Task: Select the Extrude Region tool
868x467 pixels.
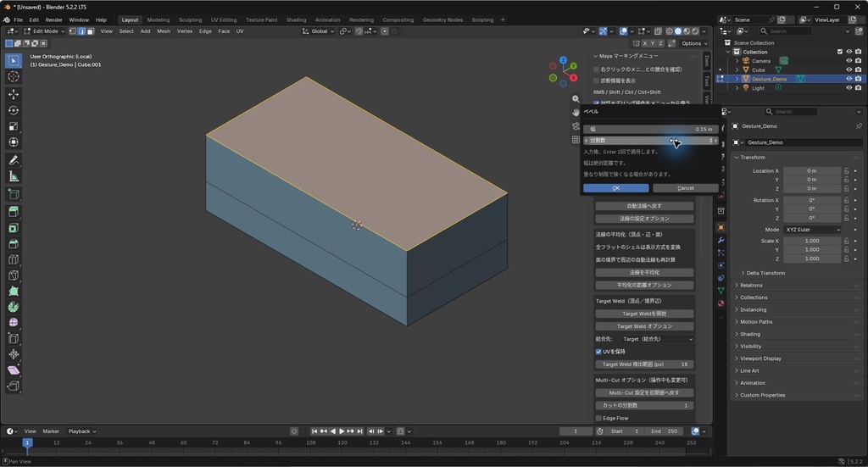Action: 14,212
